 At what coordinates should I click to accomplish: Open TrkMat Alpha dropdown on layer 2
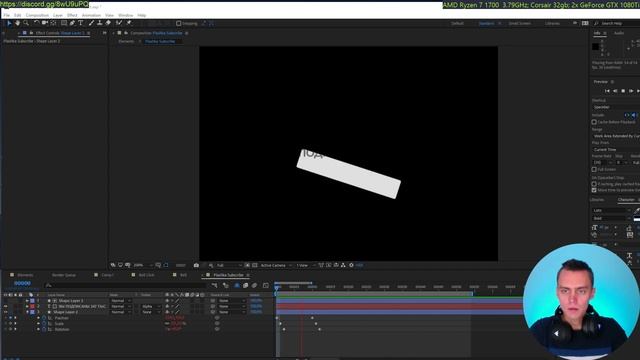(151, 307)
